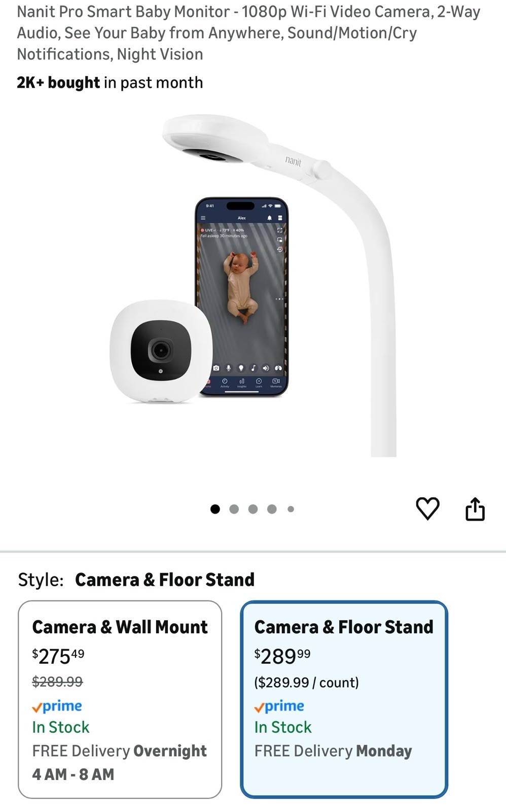Jump to the second image carousel dot
Image resolution: width=506 pixels, height=812 pixels.
tap(234, 509)
